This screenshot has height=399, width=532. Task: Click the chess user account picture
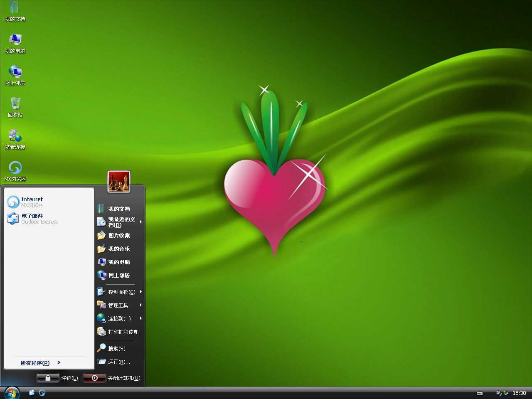pyautogui.click(x=119, y=182)
